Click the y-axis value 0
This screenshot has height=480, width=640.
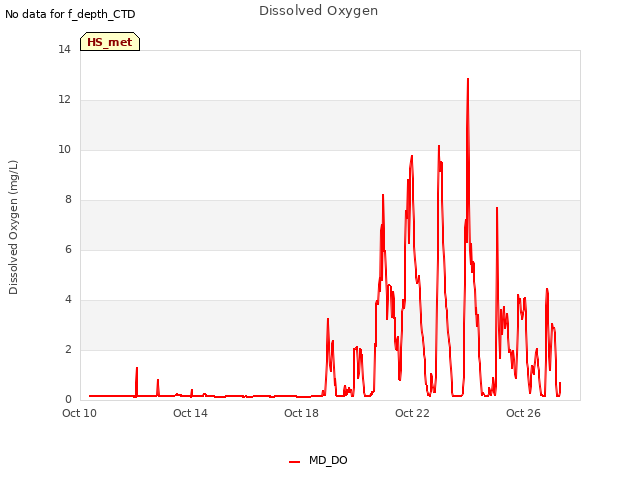coord(68,399)
